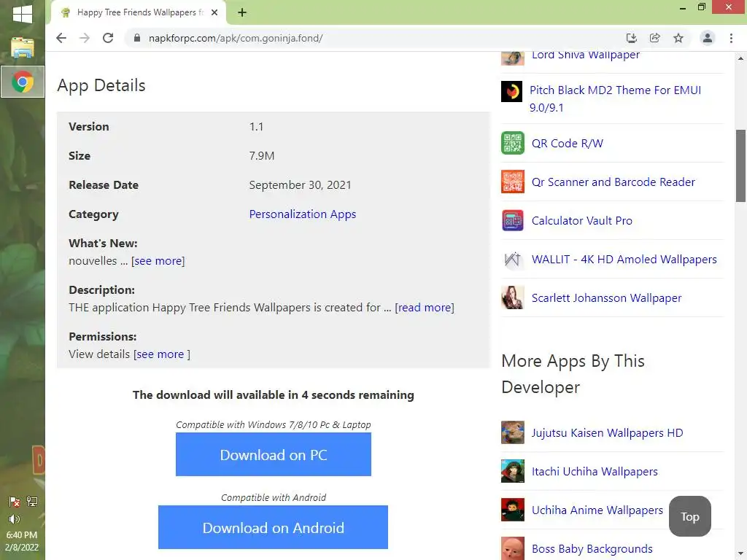Expand Description with read more link
The image size is (747, 560).
(425, 308)
